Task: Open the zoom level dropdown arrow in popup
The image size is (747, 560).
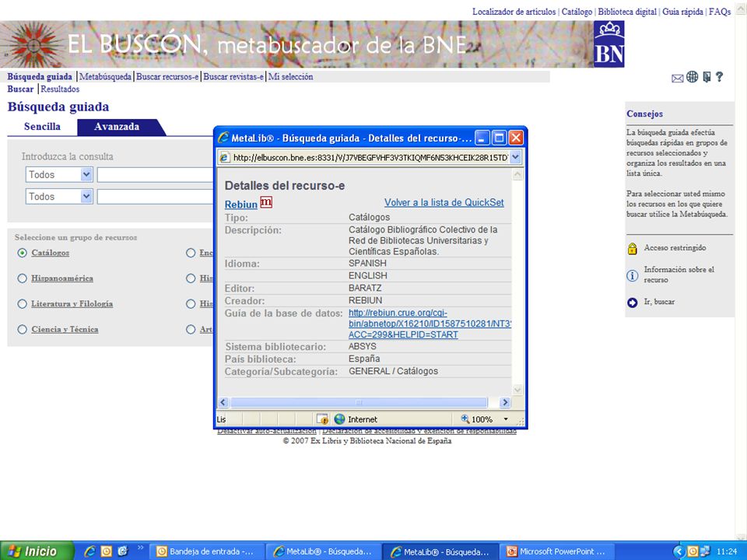Action: point(506,419)
